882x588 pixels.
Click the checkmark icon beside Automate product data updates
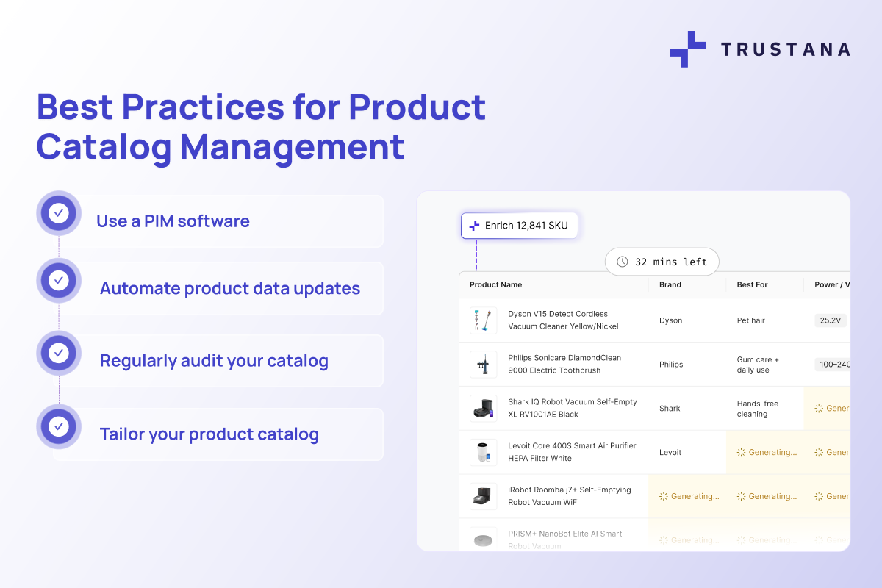click(x=59, y=281)
